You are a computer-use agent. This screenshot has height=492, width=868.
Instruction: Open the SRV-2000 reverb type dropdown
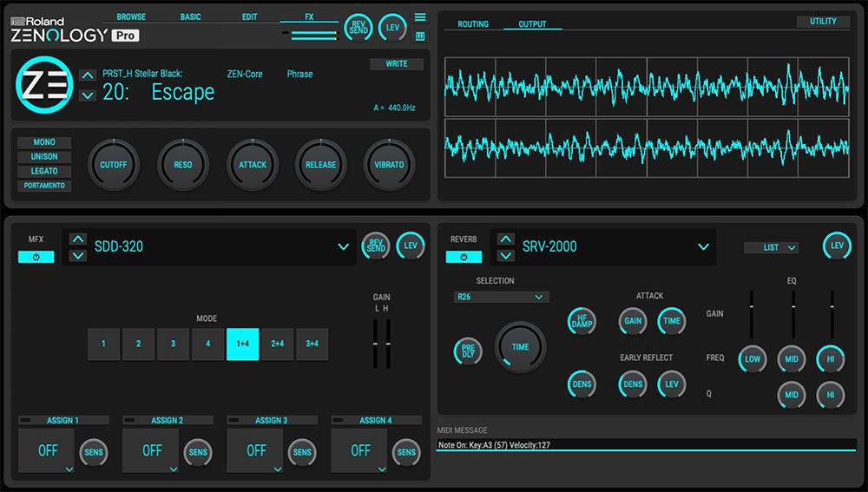coord(703,246)
